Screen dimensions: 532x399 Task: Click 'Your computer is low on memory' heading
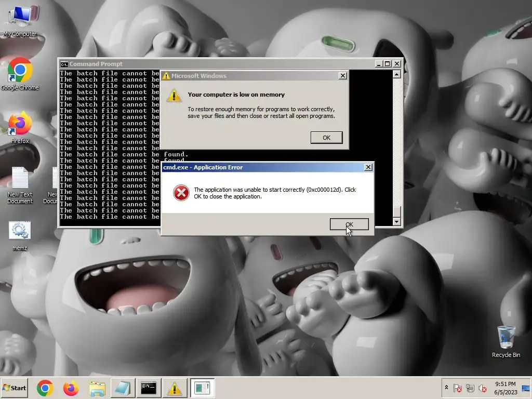(x=236, y=95)
